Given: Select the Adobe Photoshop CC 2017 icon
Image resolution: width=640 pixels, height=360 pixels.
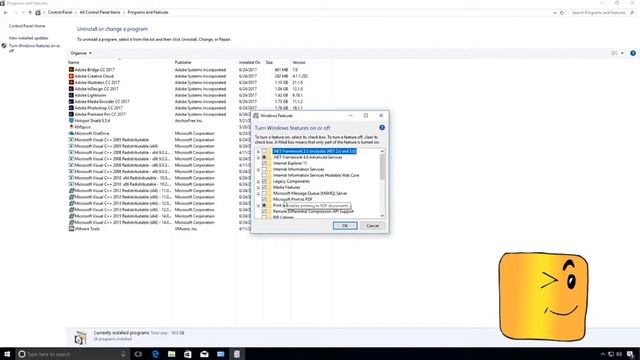Looking at the screenshot, I should pyautogui.click(x=71, y=108).
